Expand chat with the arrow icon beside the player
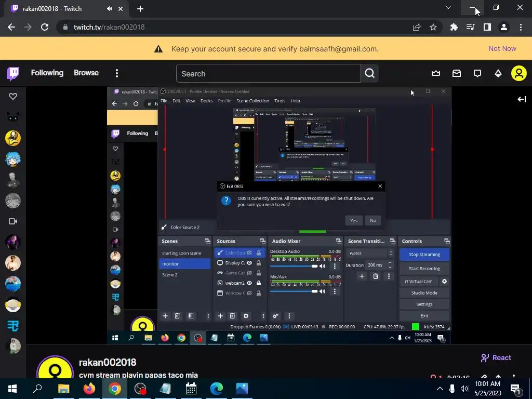532x399 pixels. [522, 99]
